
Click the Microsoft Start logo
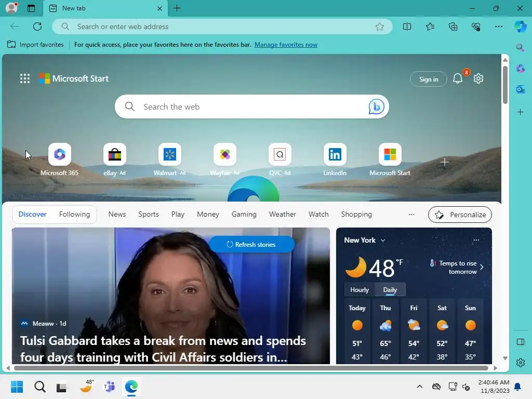point(74,78)
